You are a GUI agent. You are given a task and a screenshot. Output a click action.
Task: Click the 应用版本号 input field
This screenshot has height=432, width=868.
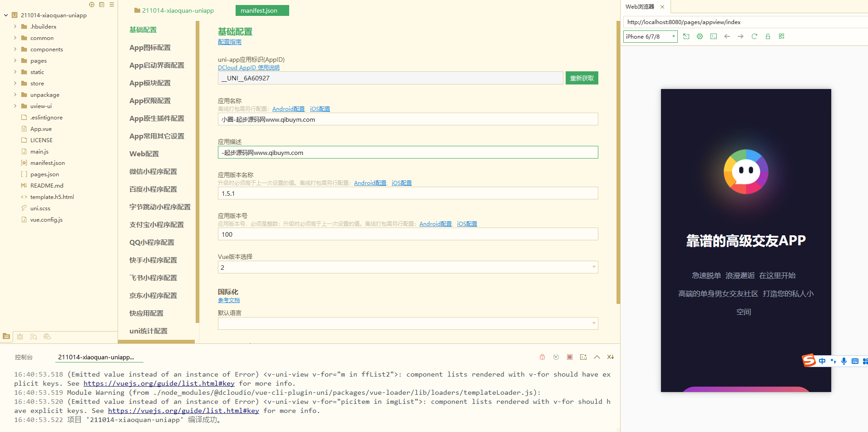pyautogui.click(x=408, y=234)
